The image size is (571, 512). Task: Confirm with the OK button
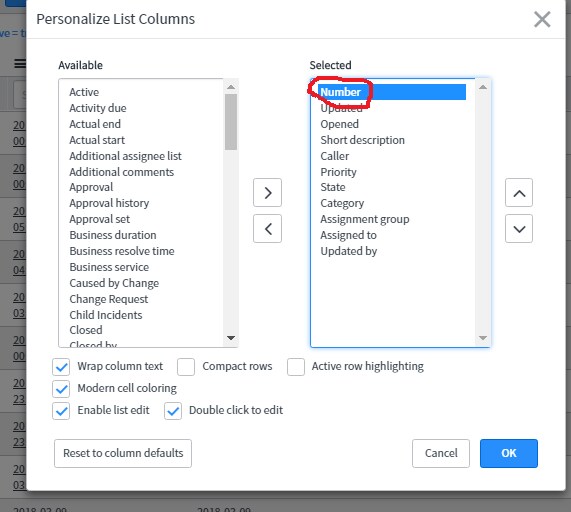[509, 453]
